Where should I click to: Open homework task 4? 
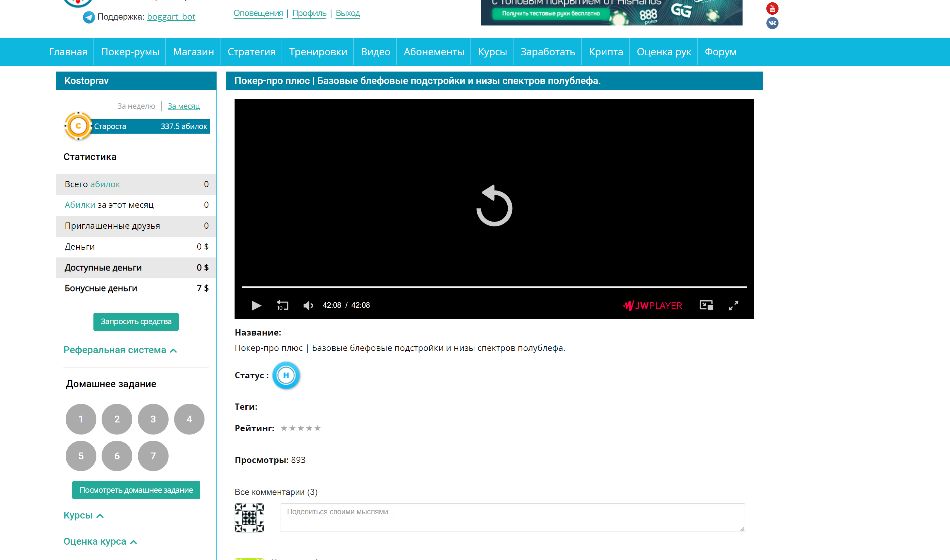pyautogui.click(x=189, y=419)
